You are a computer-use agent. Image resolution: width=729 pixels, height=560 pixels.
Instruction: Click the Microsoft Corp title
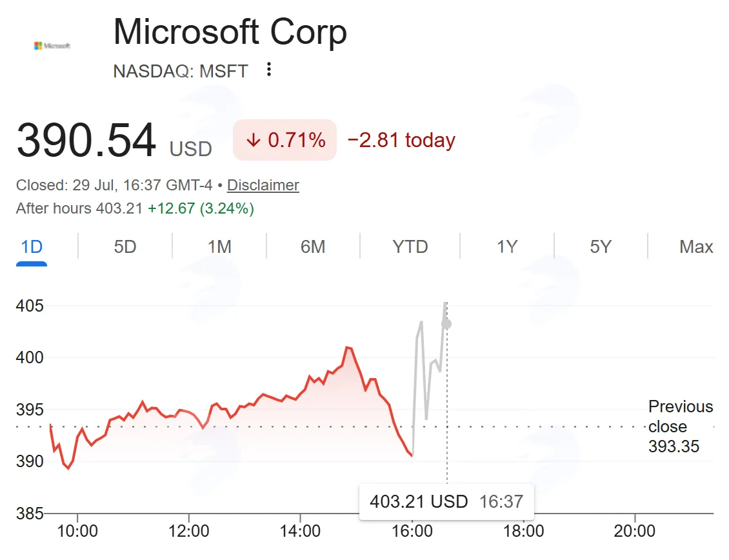point(230,32)
